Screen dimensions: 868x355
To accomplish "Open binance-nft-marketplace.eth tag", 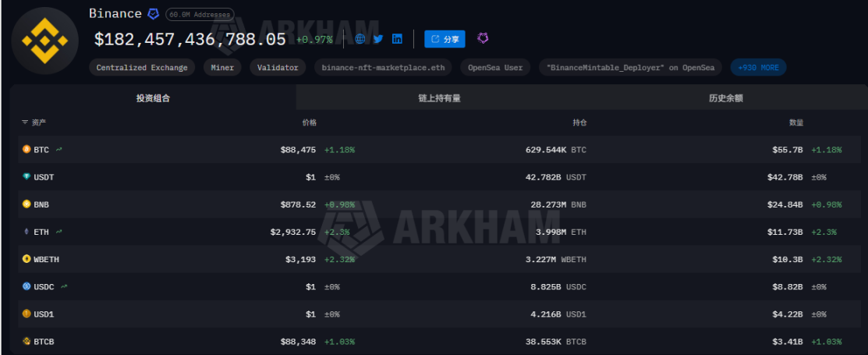I will point(383,68).
